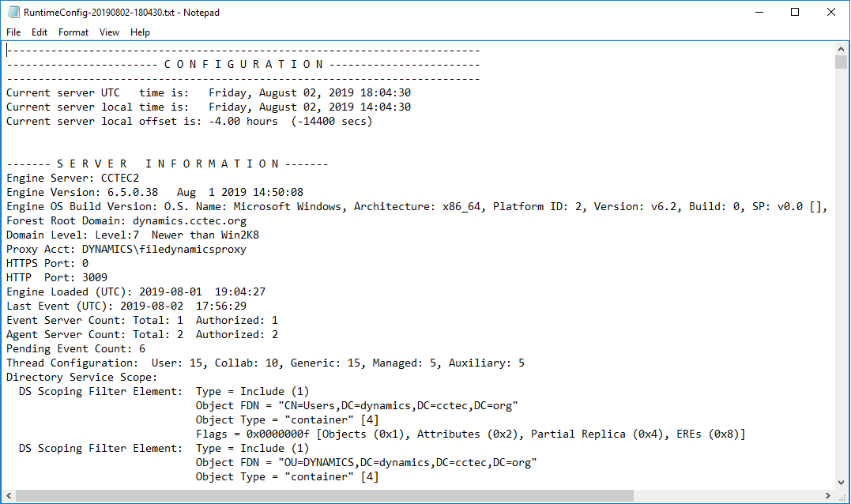Screen dimensions: 851x504
Task: Click the vertical scrollbar thumb
Action: point(842,63)
